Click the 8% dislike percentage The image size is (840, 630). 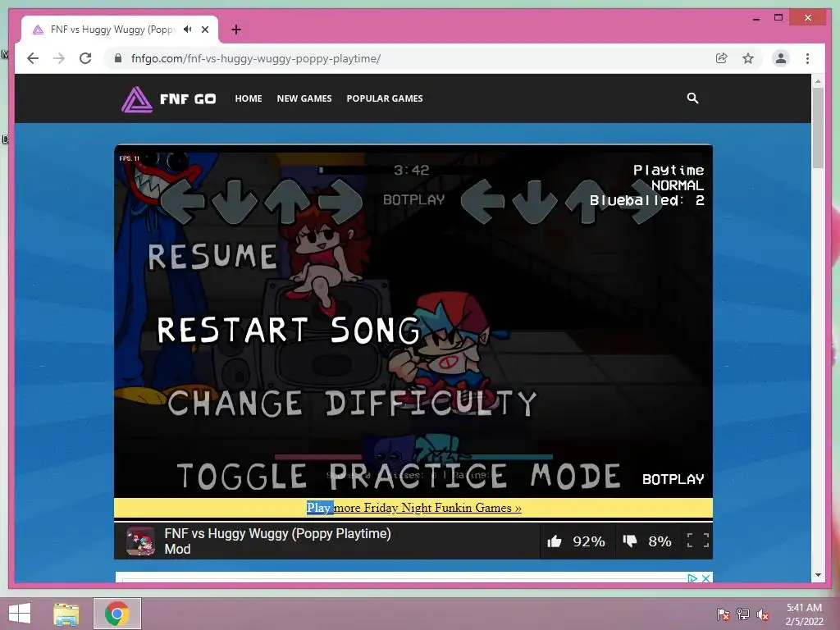[660, 541]
